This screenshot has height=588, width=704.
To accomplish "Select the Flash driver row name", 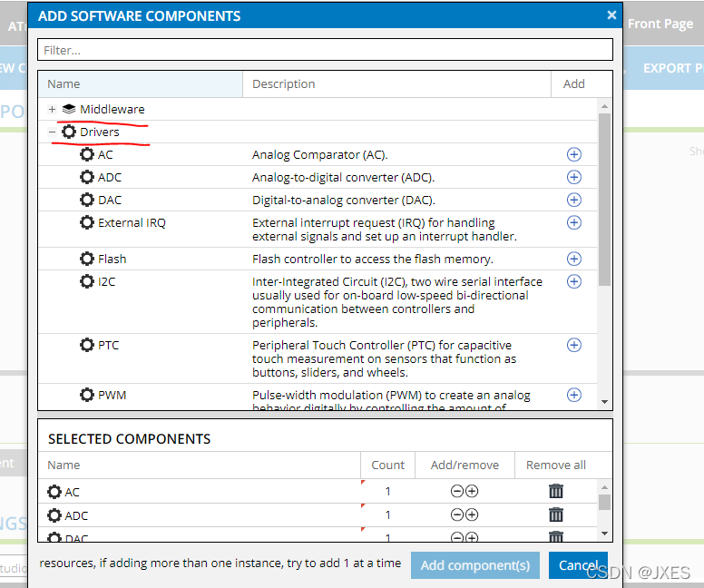I will tap(112, 259).
